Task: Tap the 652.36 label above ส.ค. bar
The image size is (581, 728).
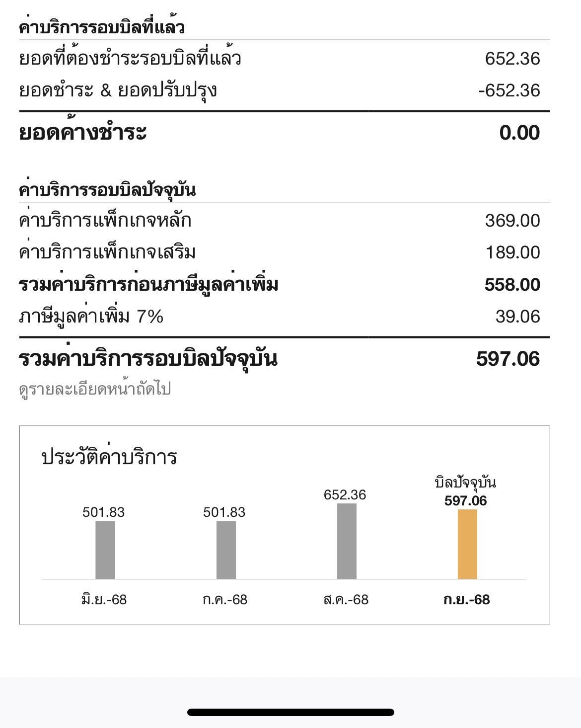Action: point(345,495)
